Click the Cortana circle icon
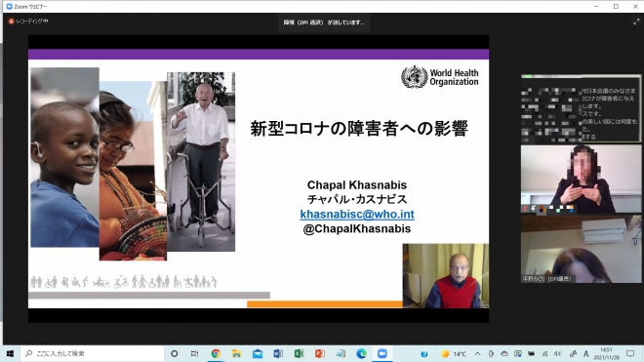 click(174, 354)
